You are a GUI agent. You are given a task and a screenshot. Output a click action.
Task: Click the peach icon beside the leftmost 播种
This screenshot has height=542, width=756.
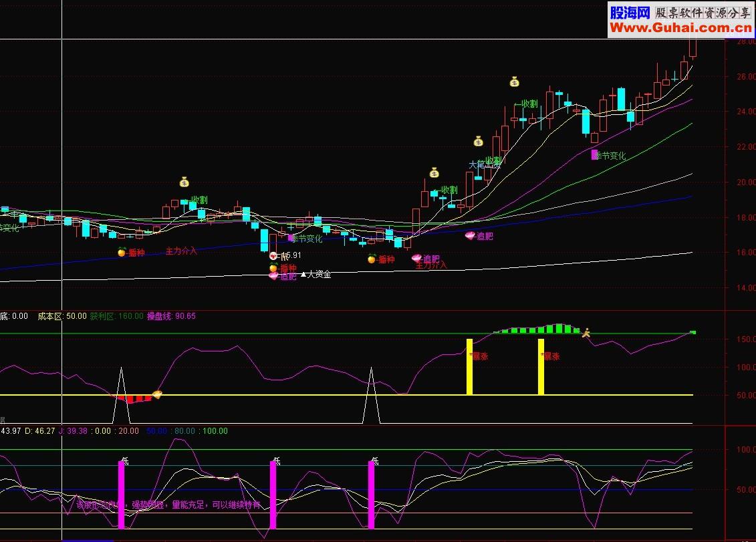(x=122, y=252)
